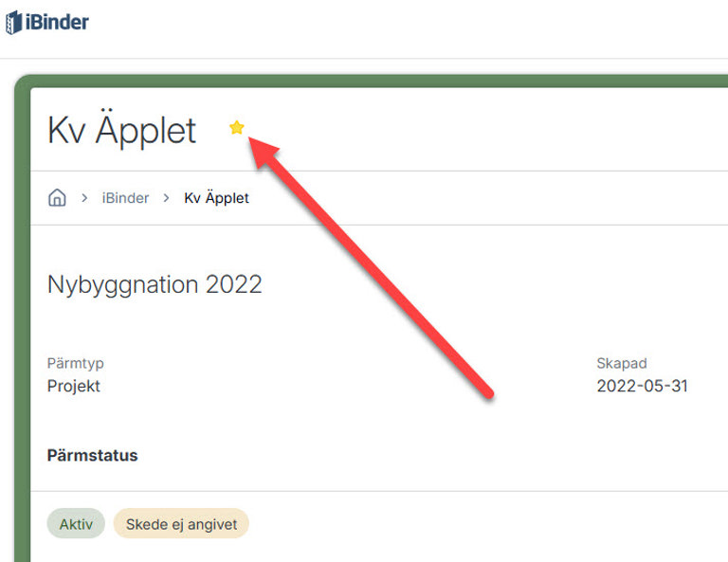Click the Pärmtyp label

[x=75, y=363]
